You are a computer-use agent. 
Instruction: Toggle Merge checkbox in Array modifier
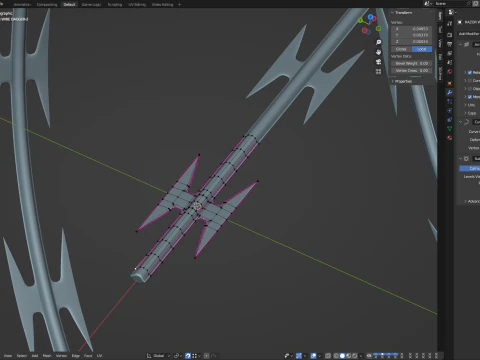[470, 97]
